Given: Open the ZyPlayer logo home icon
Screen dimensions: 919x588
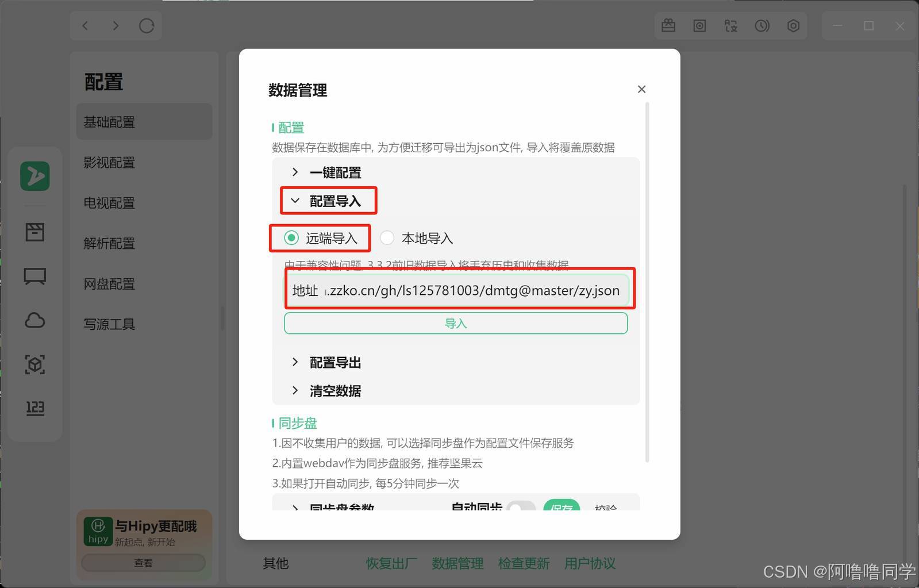Looking at the screenshot, I should click(x=35, y=176).
